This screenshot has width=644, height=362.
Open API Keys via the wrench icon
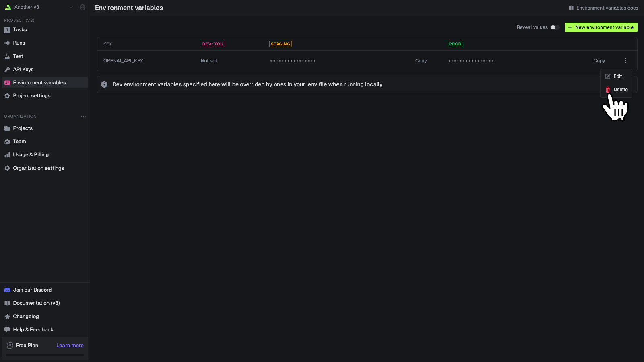tap(7, 69)
